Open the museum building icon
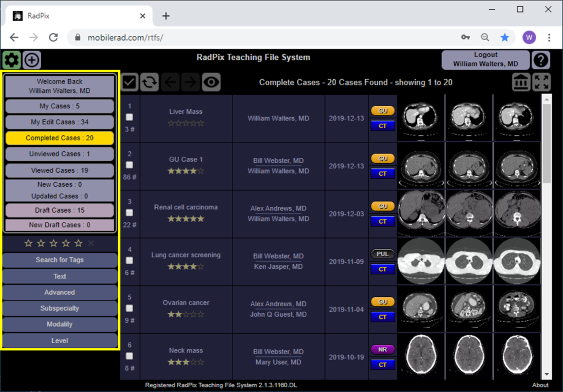563x392 pixels. tap(521, 82)
